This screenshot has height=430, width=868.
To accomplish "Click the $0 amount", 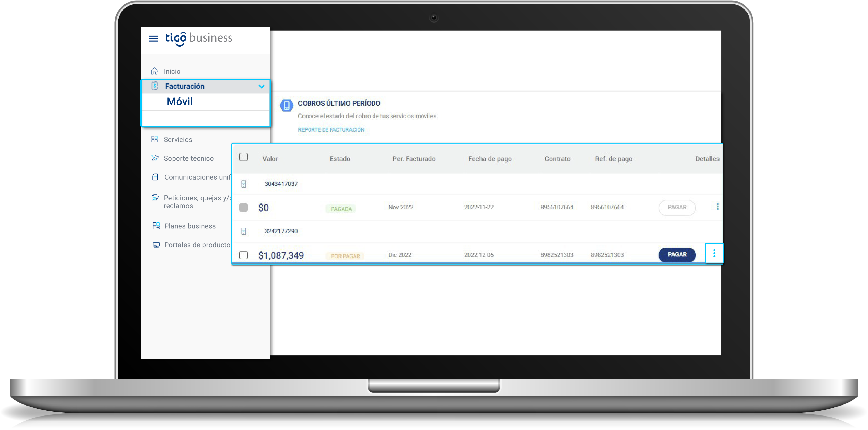I will (x=263, y=208).
